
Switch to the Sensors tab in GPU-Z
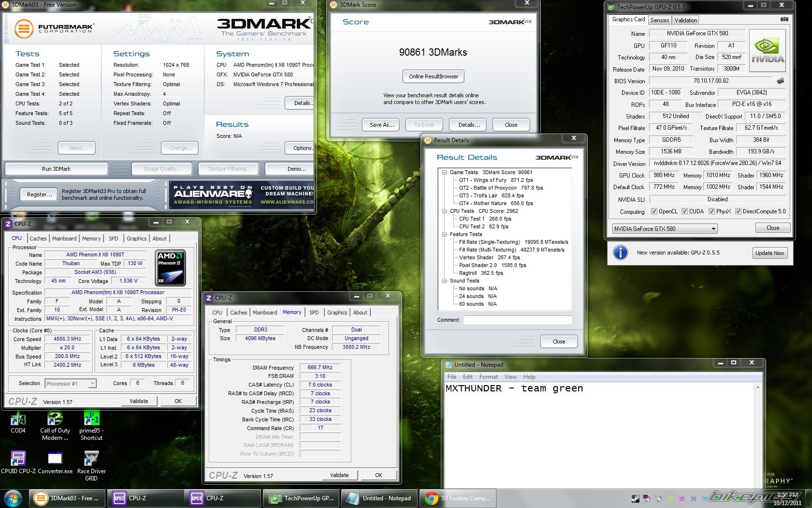click(660, 20)
